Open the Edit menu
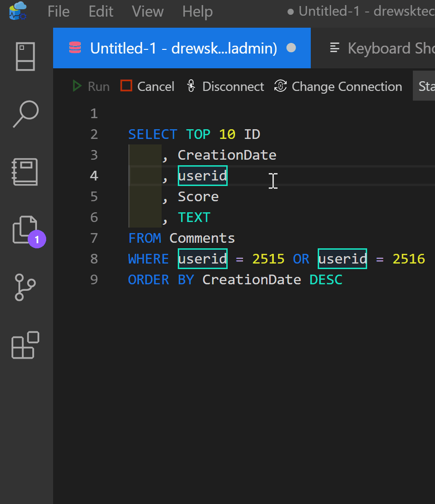The image size is (435, 504). tap(101, 11)
